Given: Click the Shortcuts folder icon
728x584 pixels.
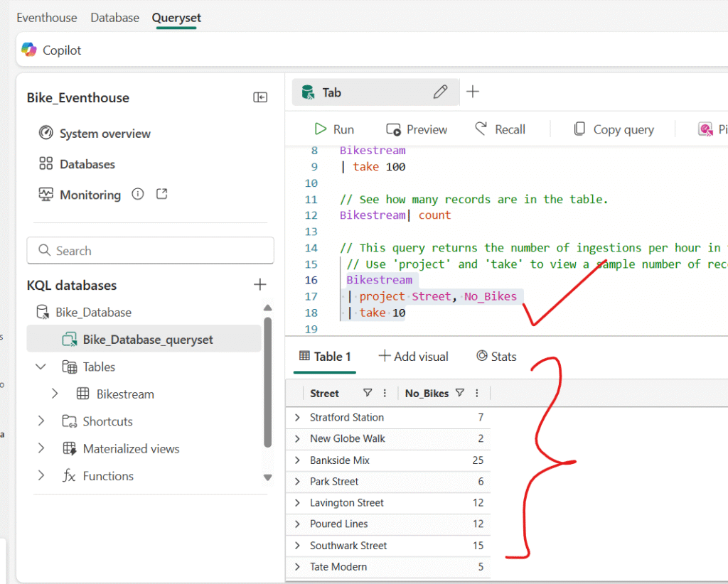Looking at the screenshot, I should click(70, 421).
